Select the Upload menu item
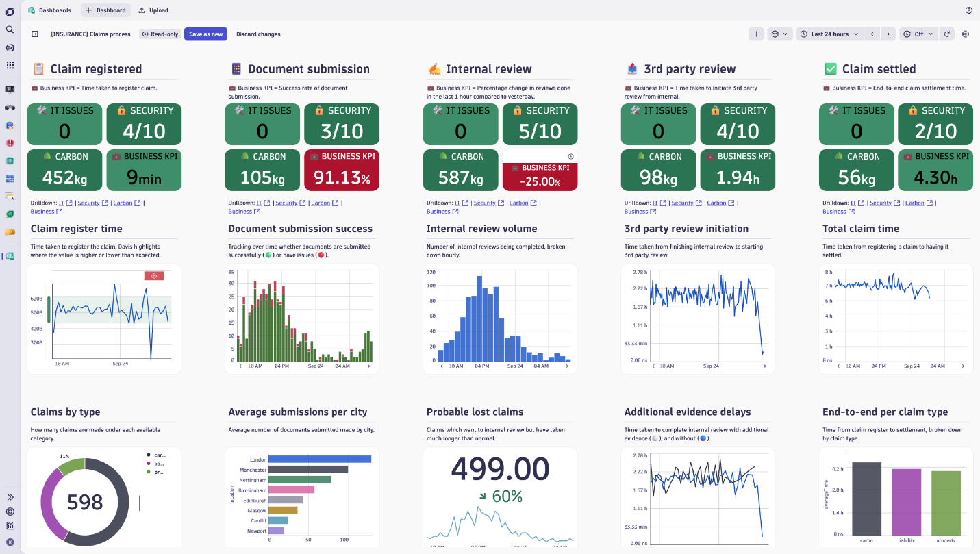The image size is (980, 554). point(153,10)
